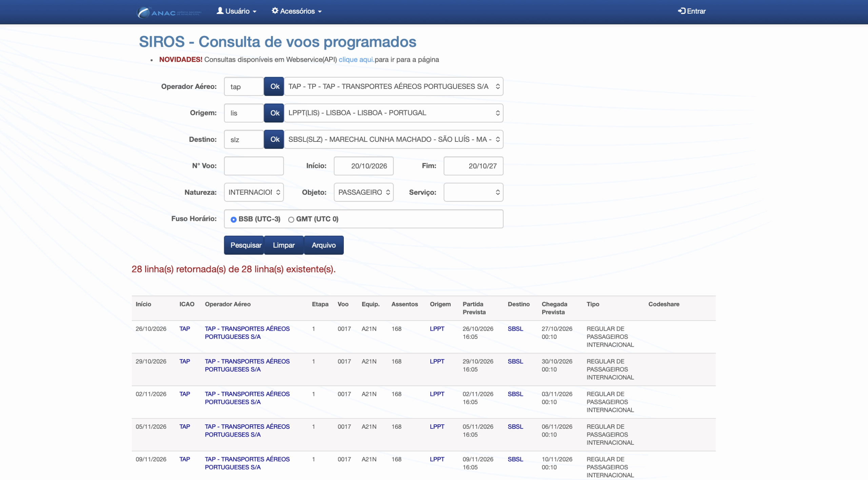Open the Objeto PASSAGEIRO dropdown

(363, 192)
